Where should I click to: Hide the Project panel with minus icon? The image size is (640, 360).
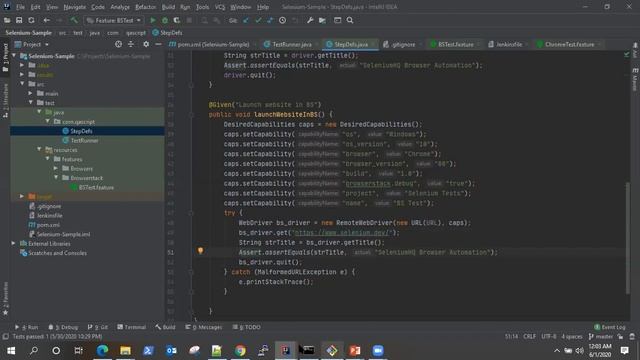pyautogui.click(x=158, y=44)
